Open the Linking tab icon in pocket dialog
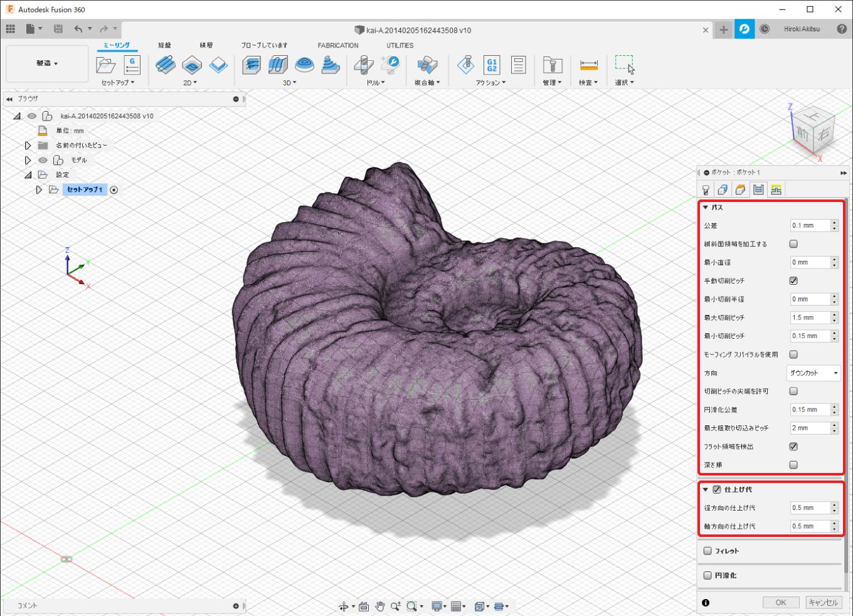 tap(776, 190)
